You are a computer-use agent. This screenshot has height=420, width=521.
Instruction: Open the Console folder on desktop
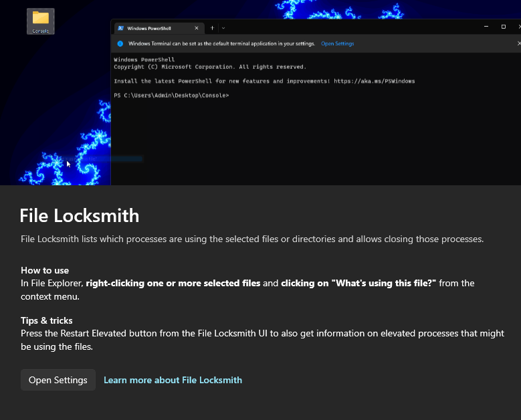tap(41, 21)
